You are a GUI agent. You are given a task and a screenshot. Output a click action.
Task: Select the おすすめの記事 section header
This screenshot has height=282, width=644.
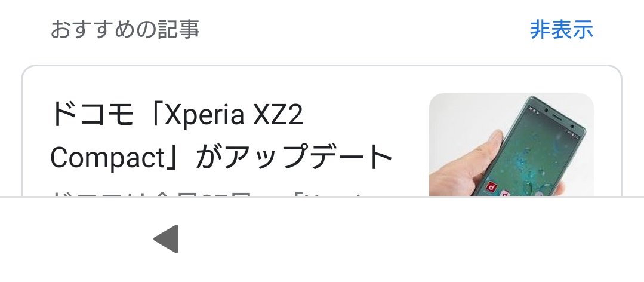(x=125, y=30)
